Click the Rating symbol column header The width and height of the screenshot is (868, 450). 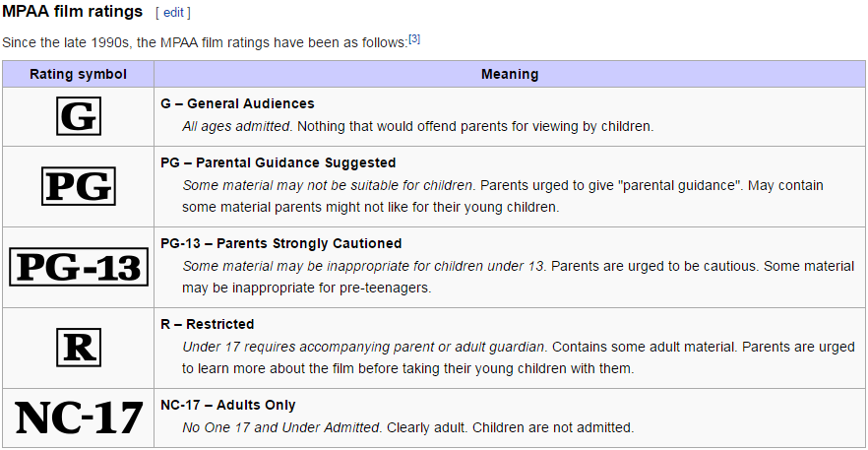pos(78,74)
